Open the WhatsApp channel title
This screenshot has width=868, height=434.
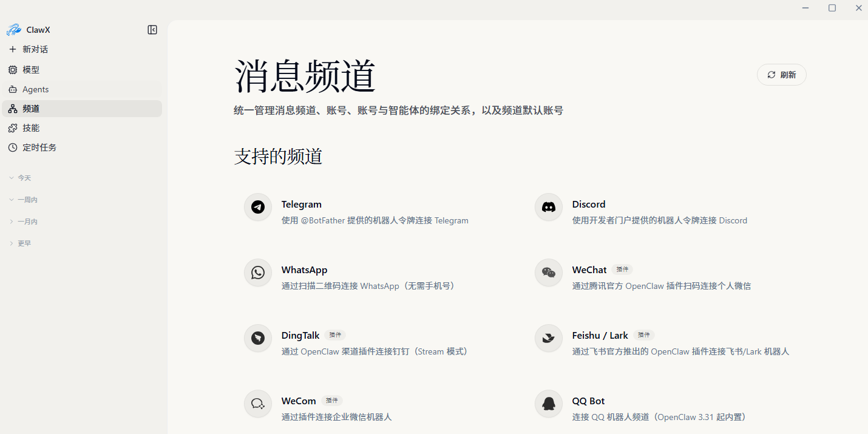[305, 270]
